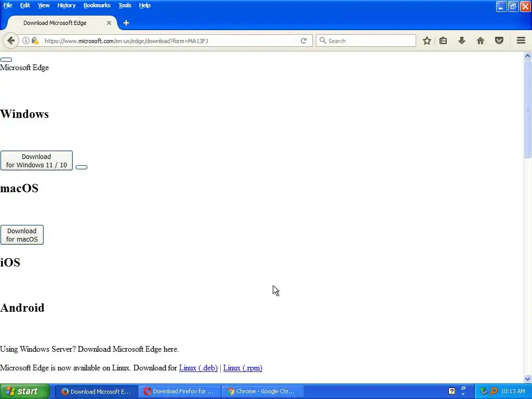Reload the page with the refresh icon
The width and height of the screenshot is (532, 399).
[303, 41]
